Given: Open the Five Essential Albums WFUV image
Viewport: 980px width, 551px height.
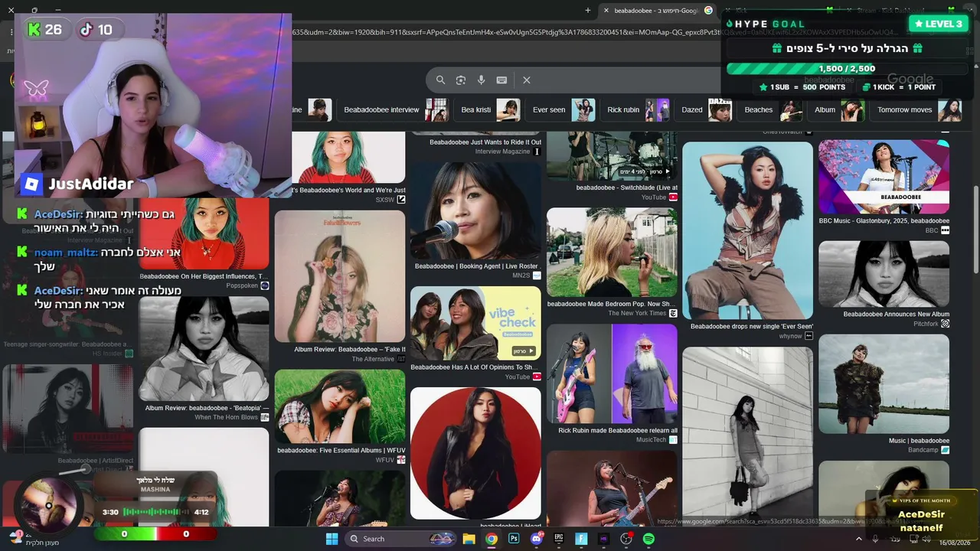Looking at the screenshot, I should (x=340, y=406).
